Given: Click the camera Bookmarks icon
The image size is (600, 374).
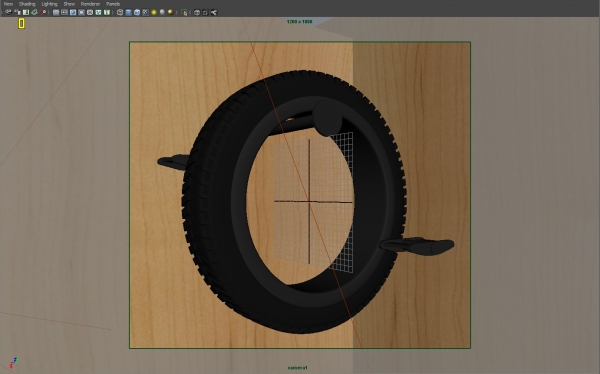Looking at the screenshot, I should 26,12.
